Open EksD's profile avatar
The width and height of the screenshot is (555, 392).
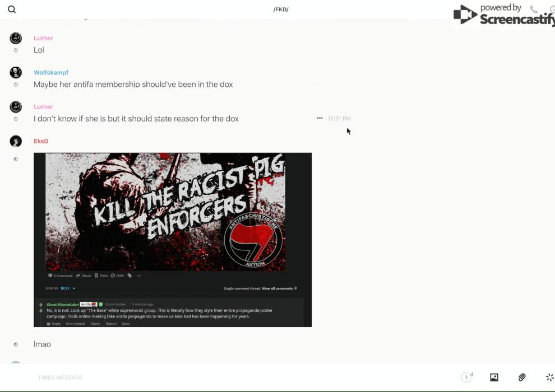pos(16,141)
